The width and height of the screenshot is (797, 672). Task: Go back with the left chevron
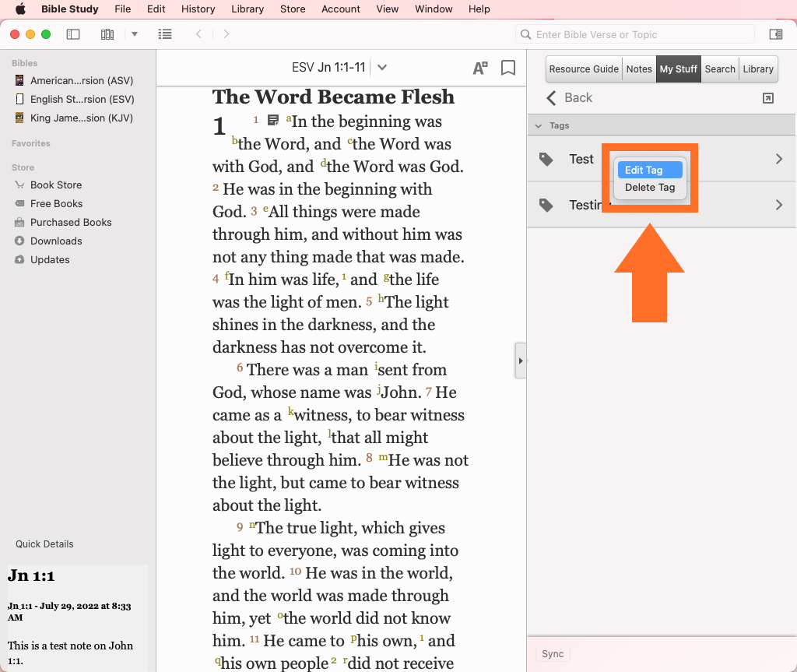pos(198,34)
